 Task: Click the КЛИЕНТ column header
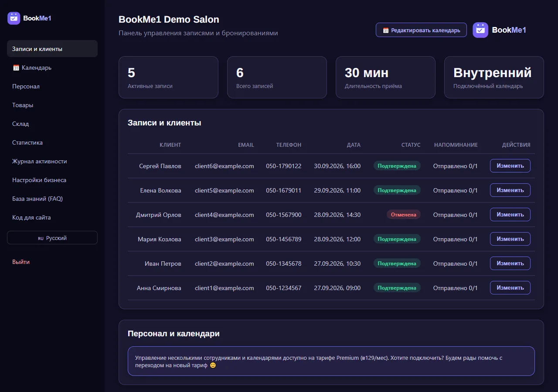click(170, 145)
